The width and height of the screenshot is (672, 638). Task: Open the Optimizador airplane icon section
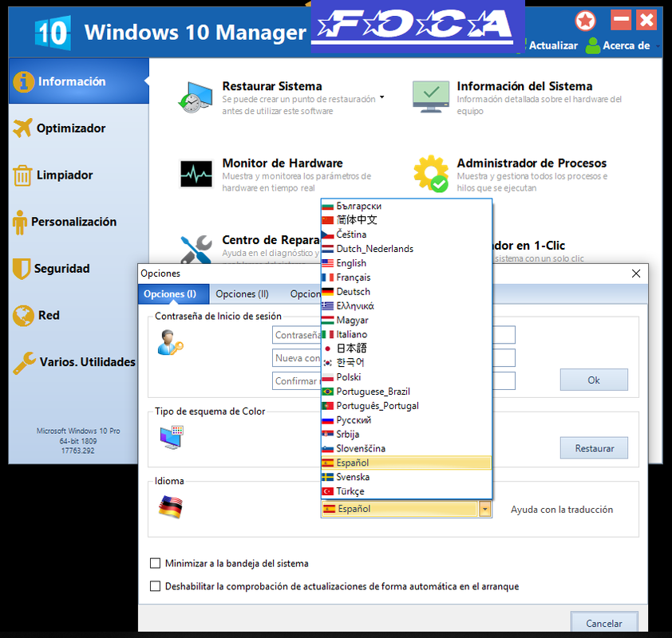pyautogui.click(x=22, y=128)
